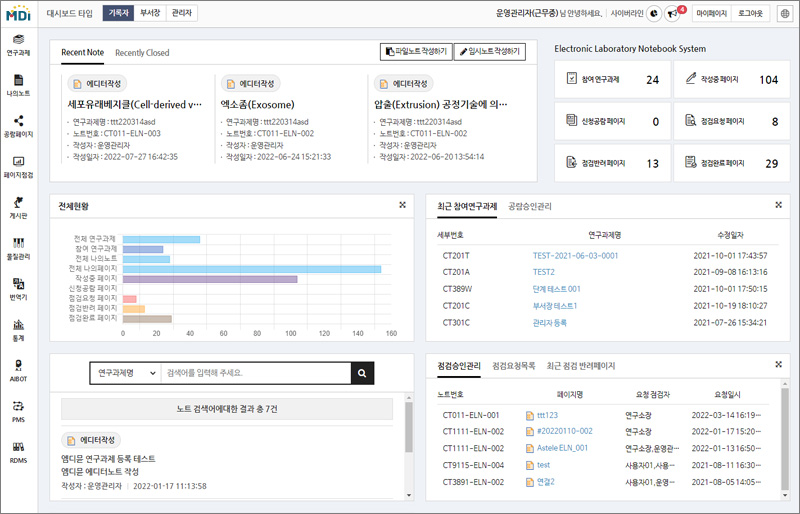
Task: Switch to the 공람승인관리 tab
Action: [x=529, y=206]
